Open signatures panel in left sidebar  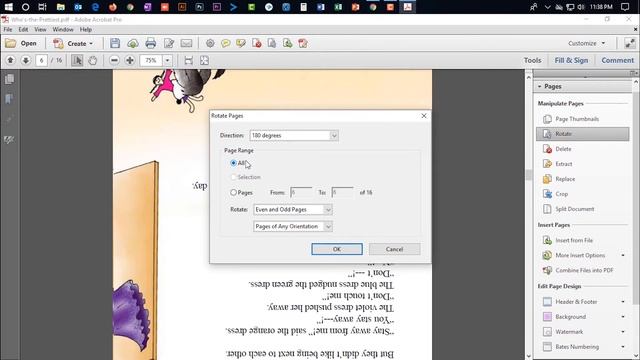(9, 140)
